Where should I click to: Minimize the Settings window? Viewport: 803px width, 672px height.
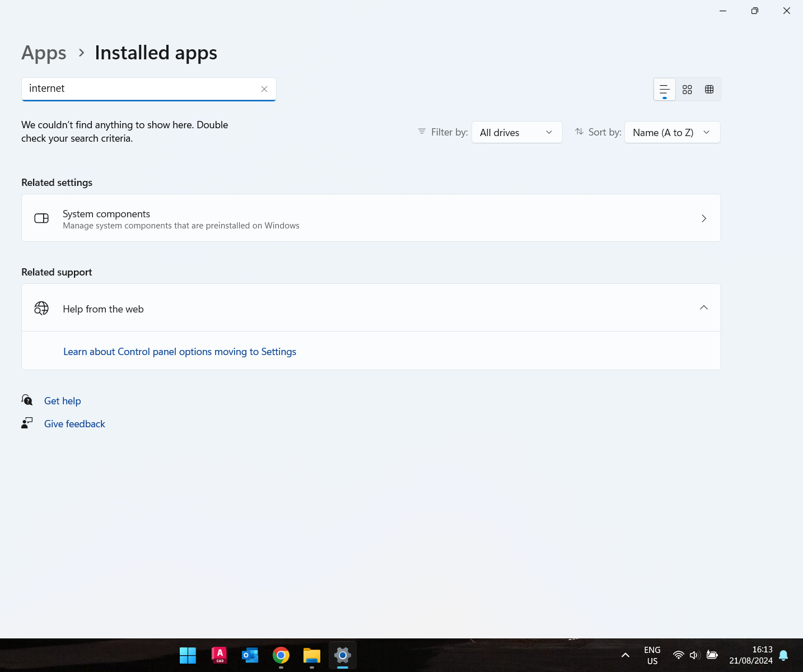pyautogui.click(x=723, y=11)
